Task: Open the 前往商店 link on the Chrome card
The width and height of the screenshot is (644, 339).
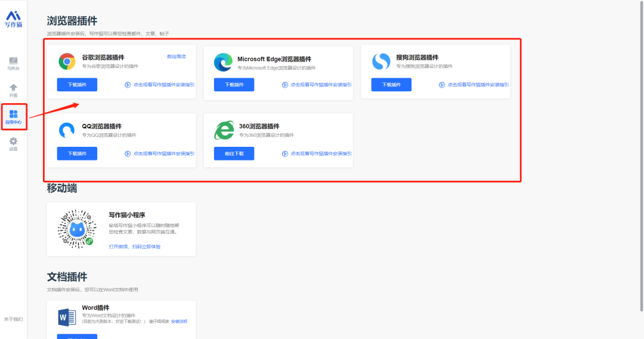Action: pyautogui.click(x=176, y=57)
